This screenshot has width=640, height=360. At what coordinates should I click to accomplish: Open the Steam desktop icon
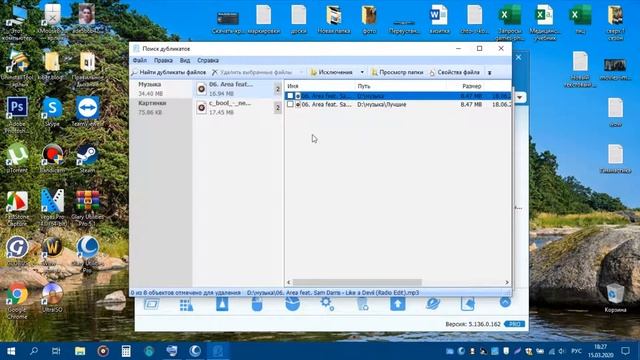(x=87, y=158)
